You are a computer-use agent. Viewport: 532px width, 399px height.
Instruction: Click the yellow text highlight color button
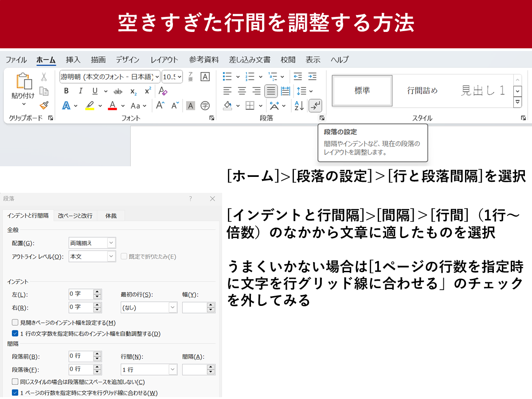[x=90, y=106]
